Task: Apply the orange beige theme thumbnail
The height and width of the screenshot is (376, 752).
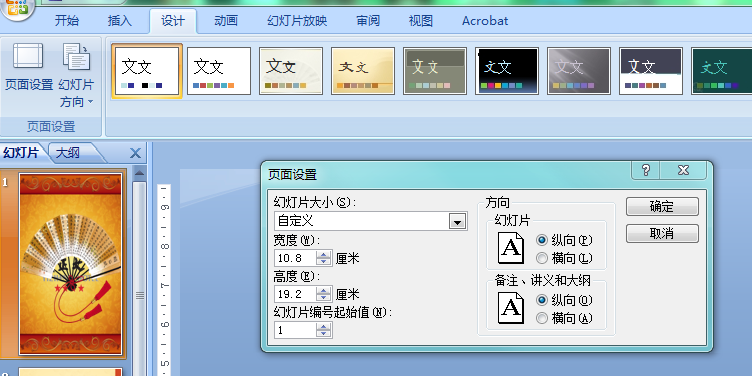Action: (363, 71)
